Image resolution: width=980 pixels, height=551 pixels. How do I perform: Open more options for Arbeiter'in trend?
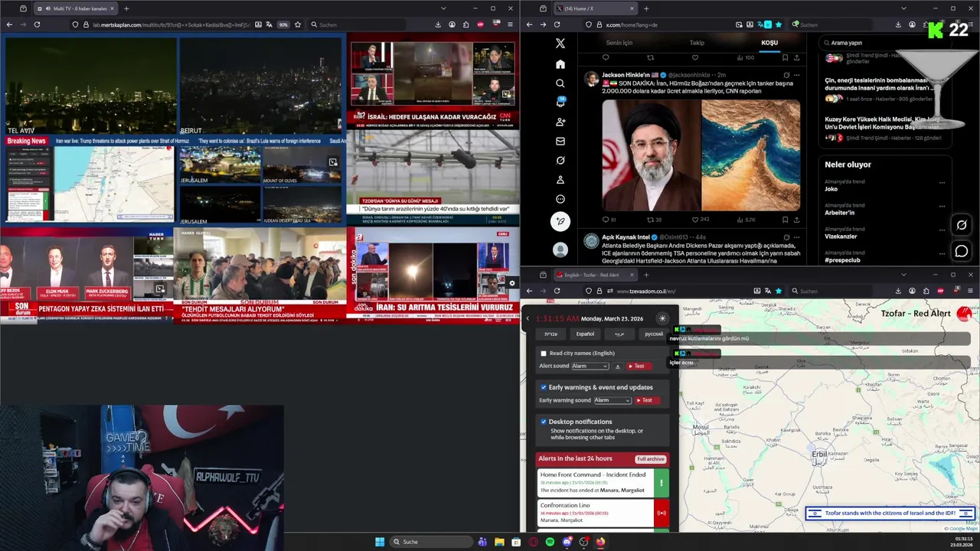click(x=942, y=207)
